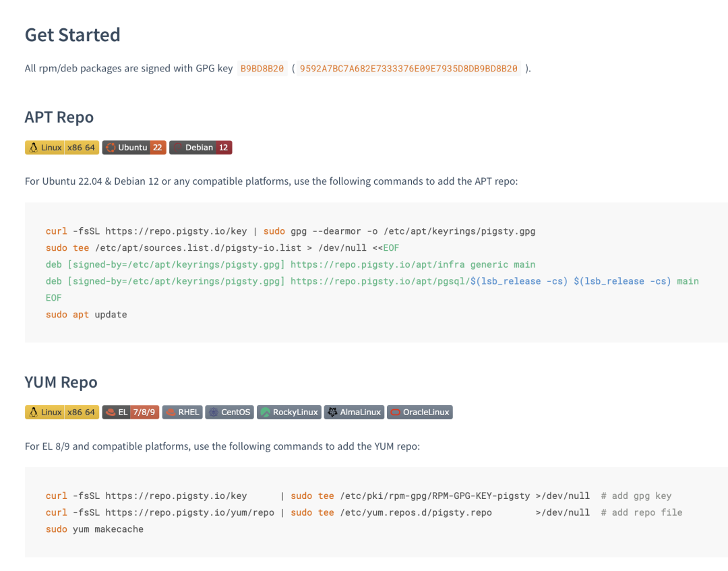
Task: Click the YUM Repo heading
Action: tap(61, 382)
